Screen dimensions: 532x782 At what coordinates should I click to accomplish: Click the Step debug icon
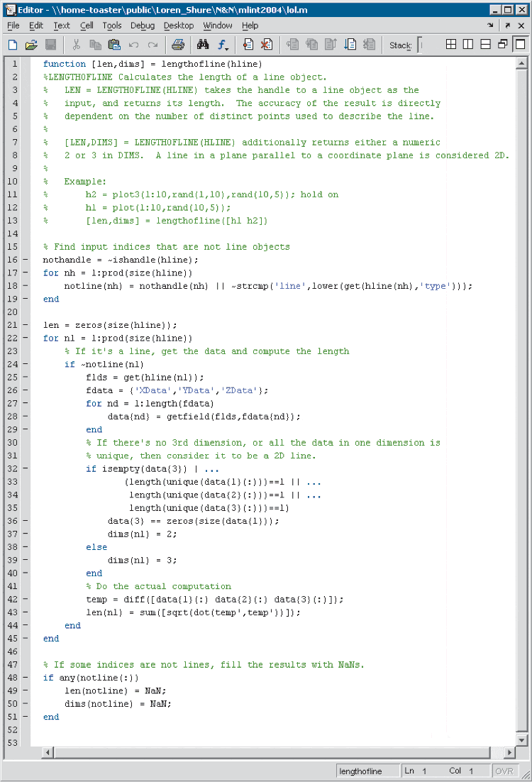(293, 45)
